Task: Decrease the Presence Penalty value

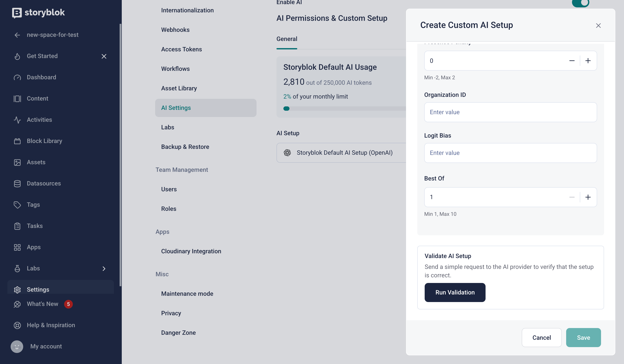Action: point(572,61)
